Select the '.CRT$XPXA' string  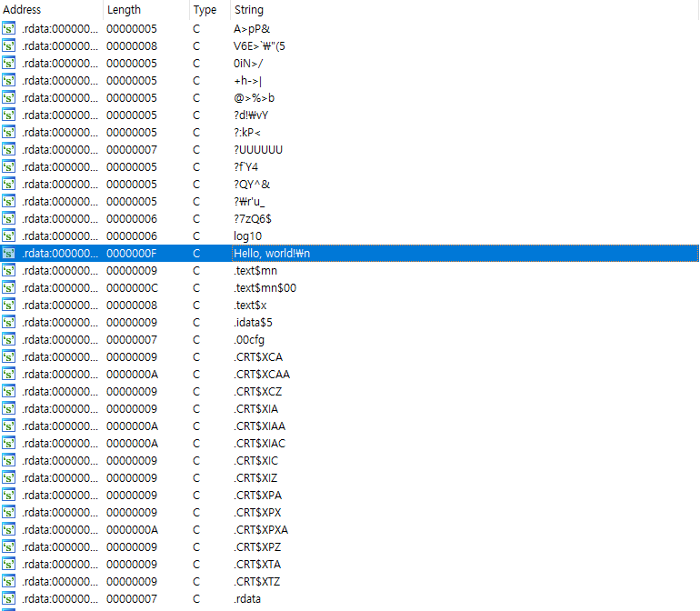[261, 530]
